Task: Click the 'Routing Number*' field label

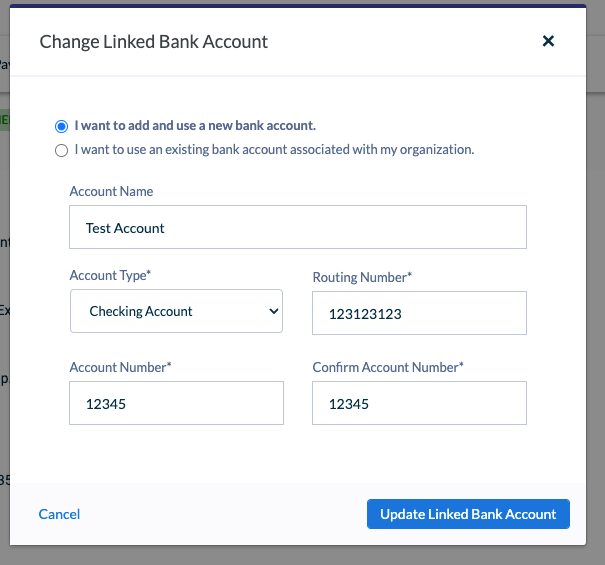Action: (362, 277)
